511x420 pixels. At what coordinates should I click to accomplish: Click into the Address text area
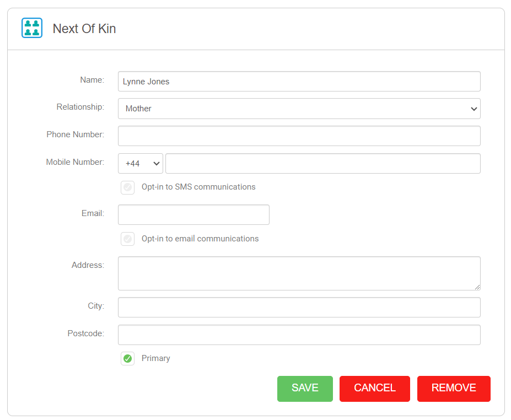tap(299, 273)
